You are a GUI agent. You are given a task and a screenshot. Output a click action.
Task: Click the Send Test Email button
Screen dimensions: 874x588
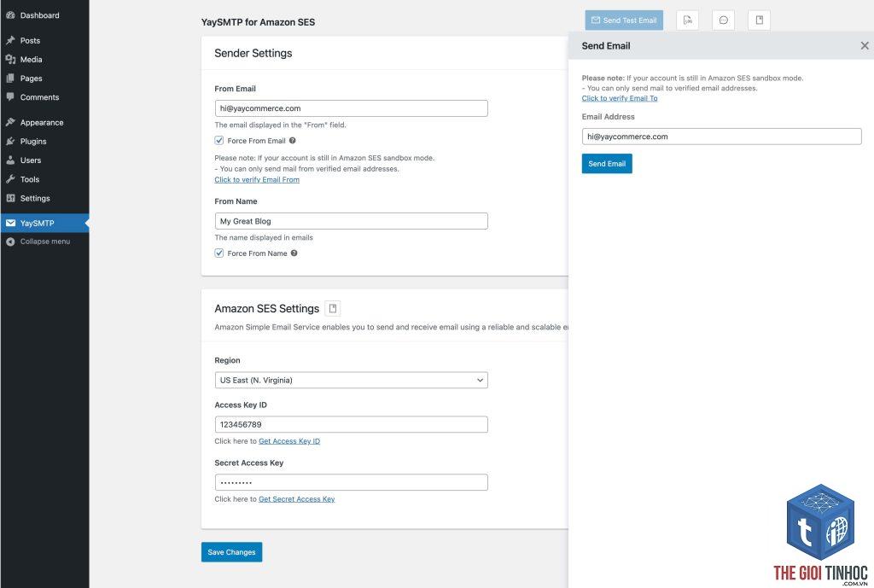[624, 20]
